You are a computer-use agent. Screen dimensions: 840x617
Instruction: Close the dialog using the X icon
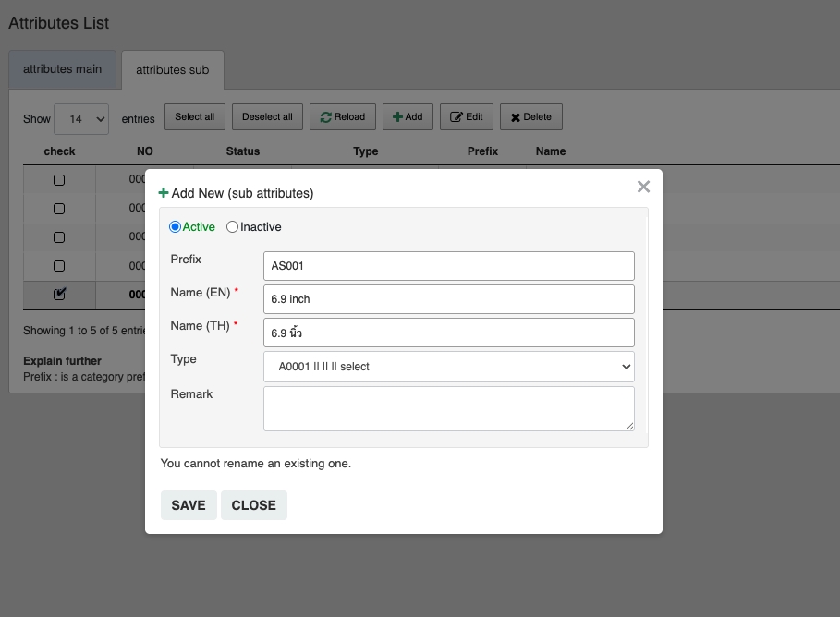[643, 187]
